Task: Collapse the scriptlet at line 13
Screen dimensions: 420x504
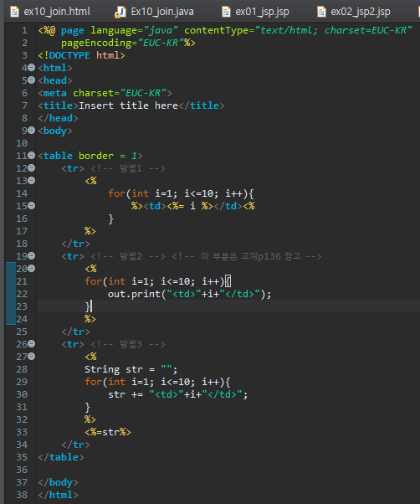Action: coord(31,180)
